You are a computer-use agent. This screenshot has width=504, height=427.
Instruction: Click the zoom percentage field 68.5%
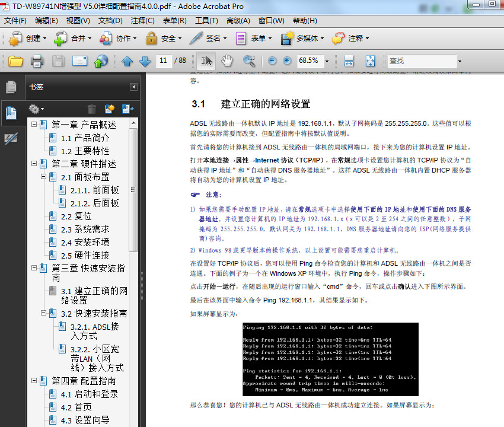coord(310,60)
